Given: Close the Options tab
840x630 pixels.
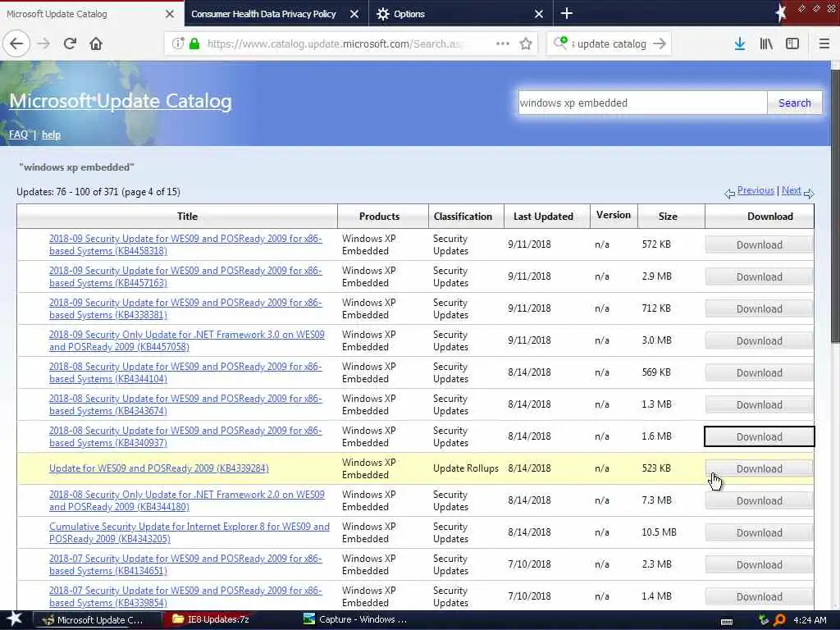Looking at the screenshot, I should click(x=539, y=14).
